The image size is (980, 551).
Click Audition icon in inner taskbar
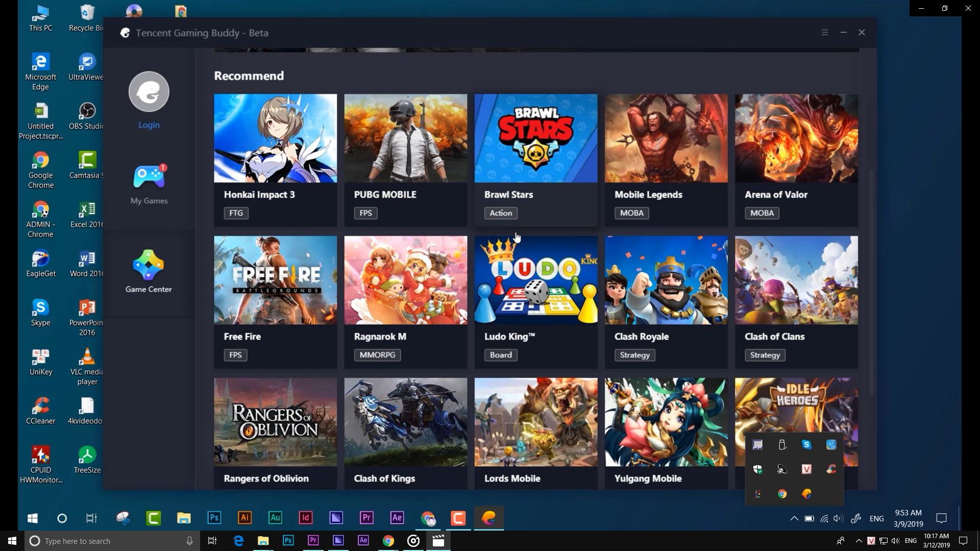click(275, 518)
